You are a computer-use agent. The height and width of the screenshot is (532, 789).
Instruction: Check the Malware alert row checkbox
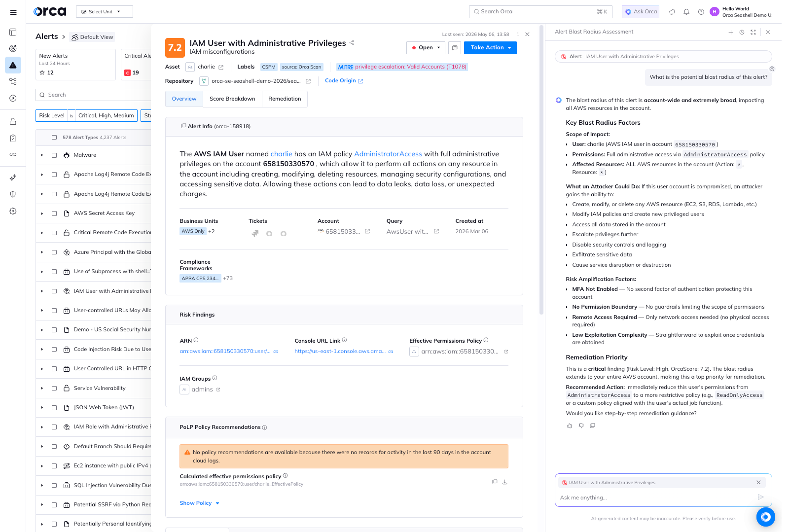coord(54,155)
